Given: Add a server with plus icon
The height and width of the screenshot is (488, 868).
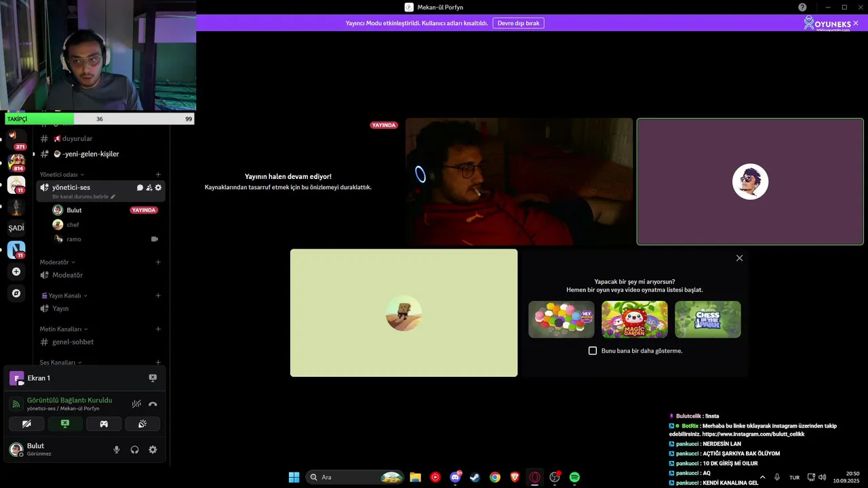Looking at the screenshot, I should (16, 272).
